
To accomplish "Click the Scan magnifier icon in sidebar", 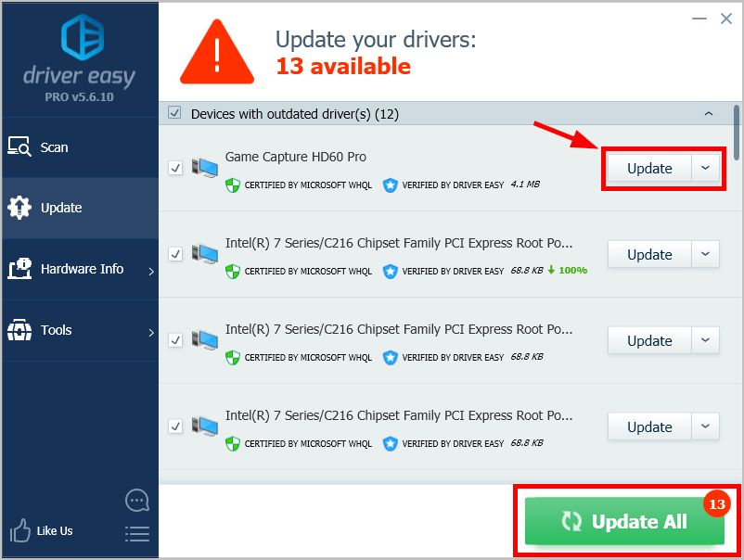I will [x=19, y=146].
